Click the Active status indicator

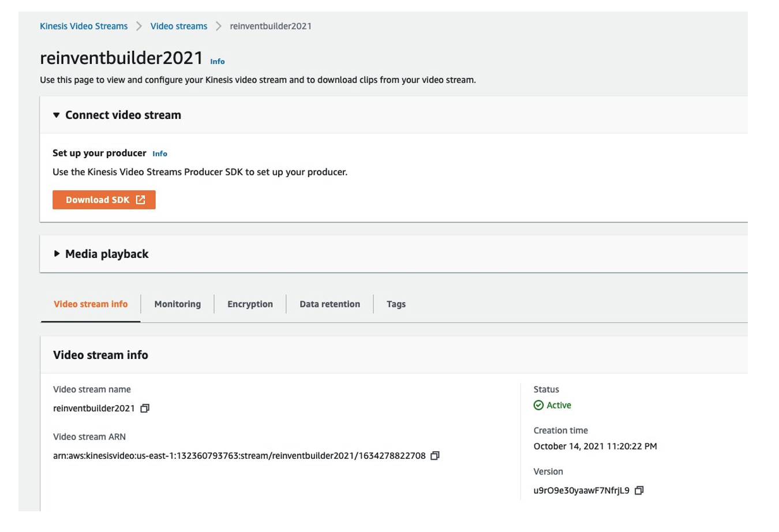(x=552, y=405)
